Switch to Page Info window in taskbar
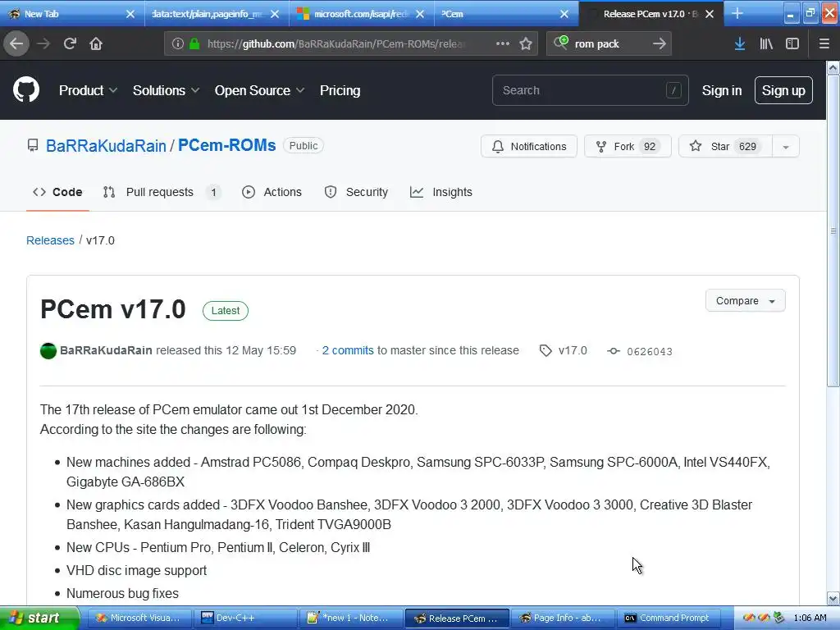Screen dimensions: 840x630 click(x=562, y=618)
